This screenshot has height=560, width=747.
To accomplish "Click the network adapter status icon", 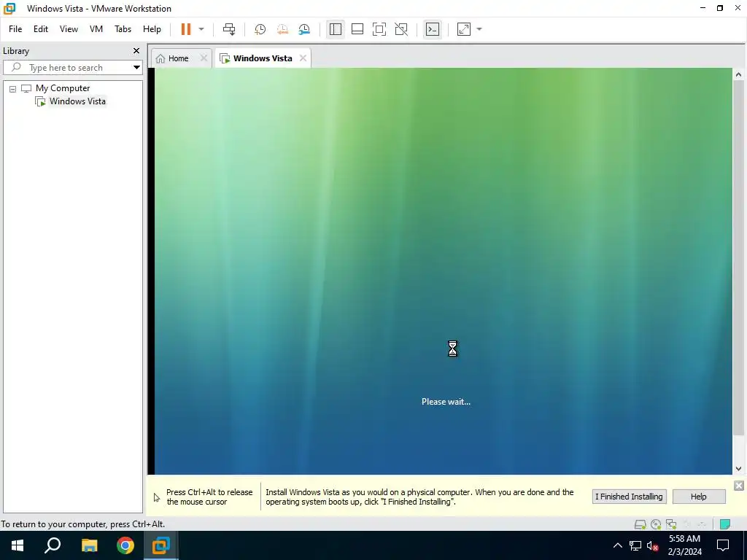I will click(x=671, y=524).
